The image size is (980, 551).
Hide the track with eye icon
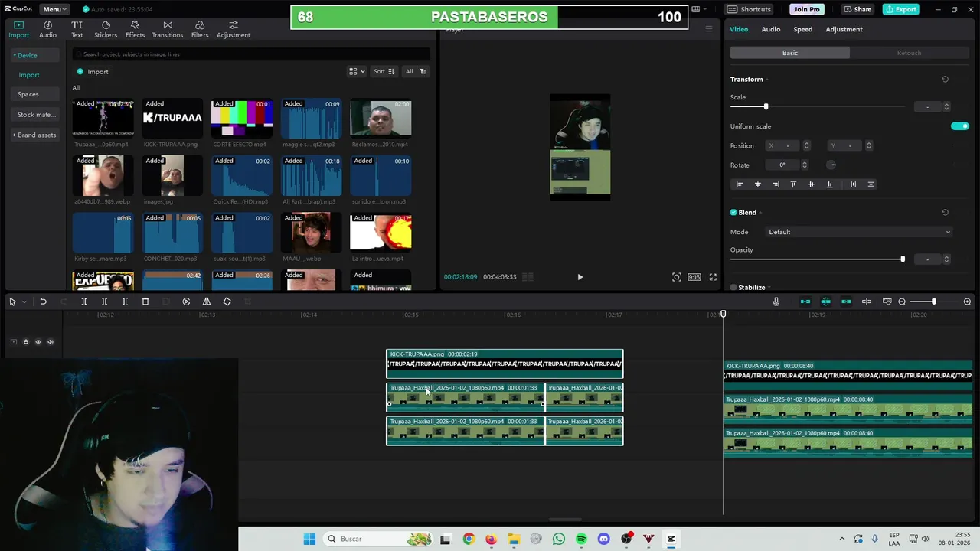coord(38,342)
